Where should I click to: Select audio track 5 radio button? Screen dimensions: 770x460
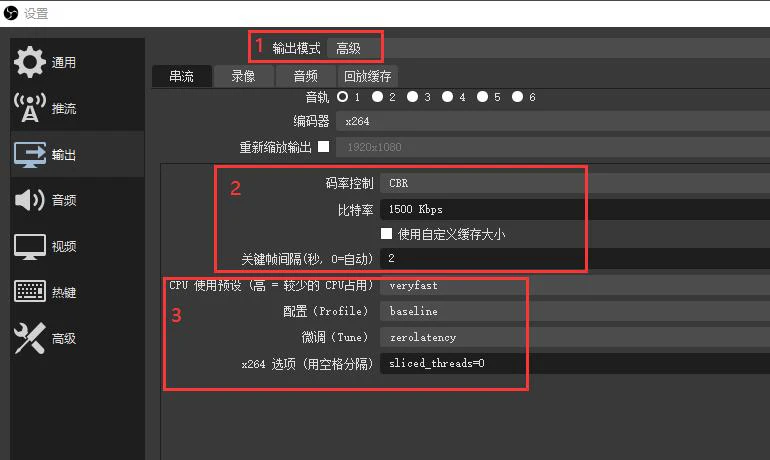(482, 97)
